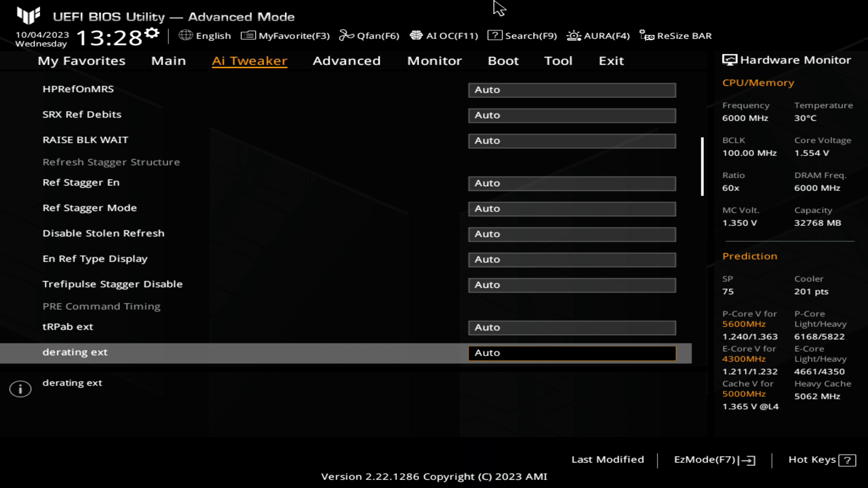Search BIOS settings with Search

pyautogui.click(x=523, y=35)
